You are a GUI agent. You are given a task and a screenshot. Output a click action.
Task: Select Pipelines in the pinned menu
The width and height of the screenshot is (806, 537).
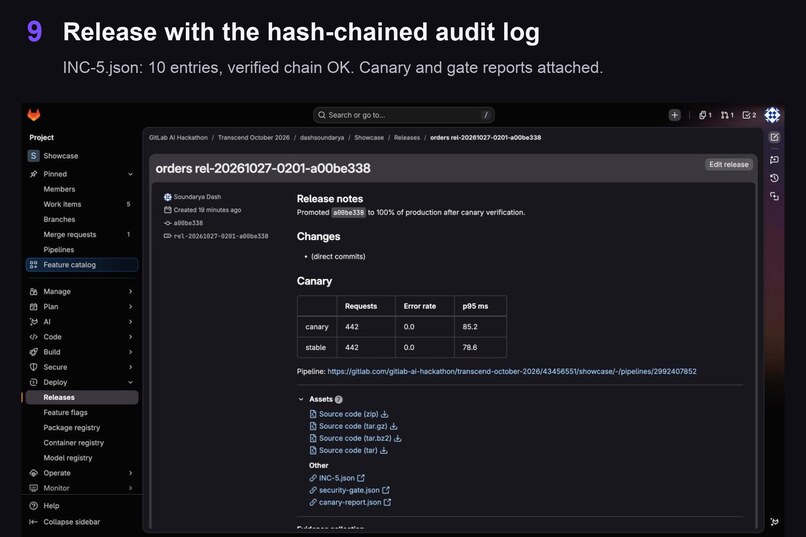59,250
